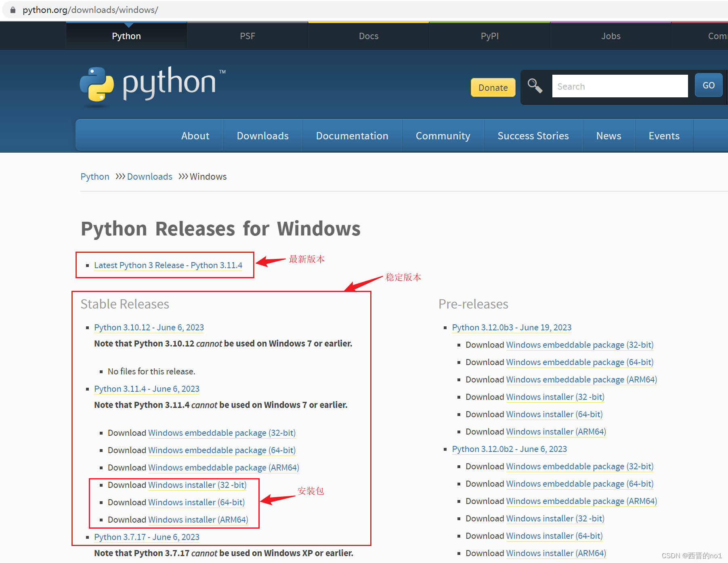Open Python 3.10.12 - June 6, 2023
The width and height of the screenshot is (728, 563).
149,328
